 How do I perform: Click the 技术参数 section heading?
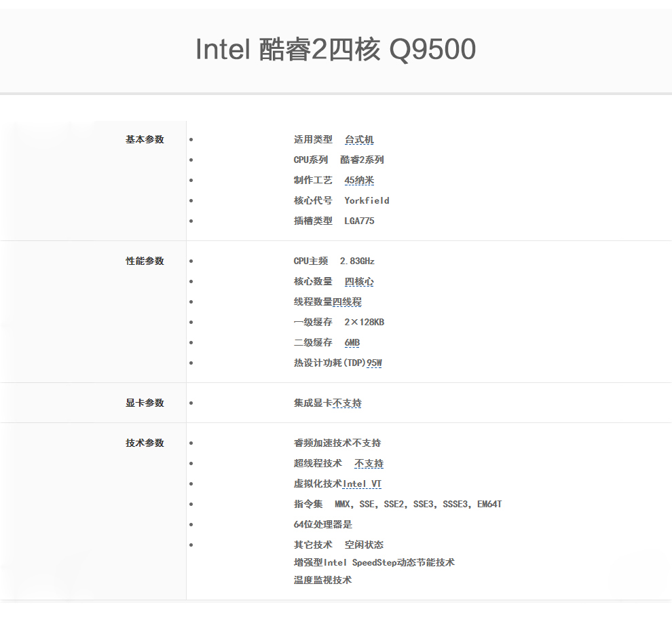pyautogui.click(x=145, y=443)
